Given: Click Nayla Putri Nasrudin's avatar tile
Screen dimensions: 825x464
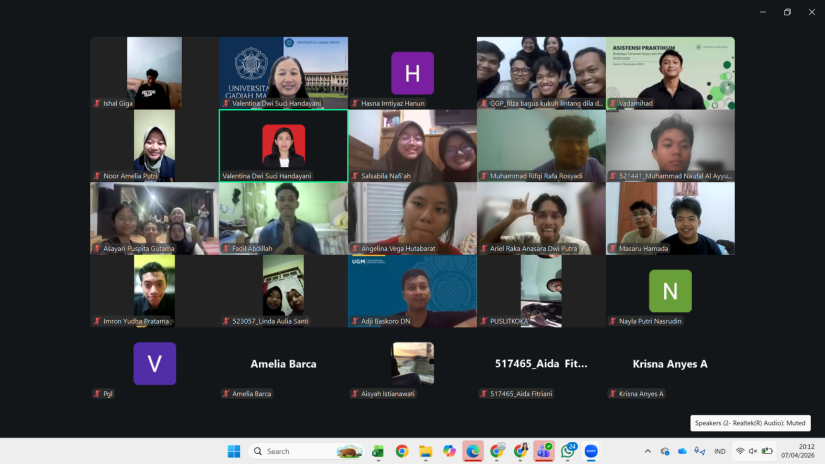Looking at the screenshot, I should point(670,291).
